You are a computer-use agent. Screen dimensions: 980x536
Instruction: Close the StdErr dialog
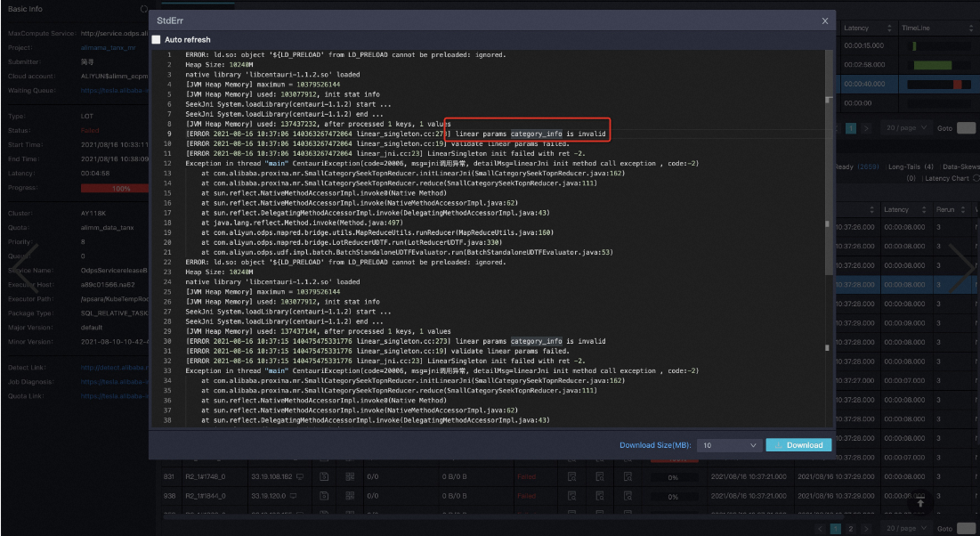tap(824, 20)
